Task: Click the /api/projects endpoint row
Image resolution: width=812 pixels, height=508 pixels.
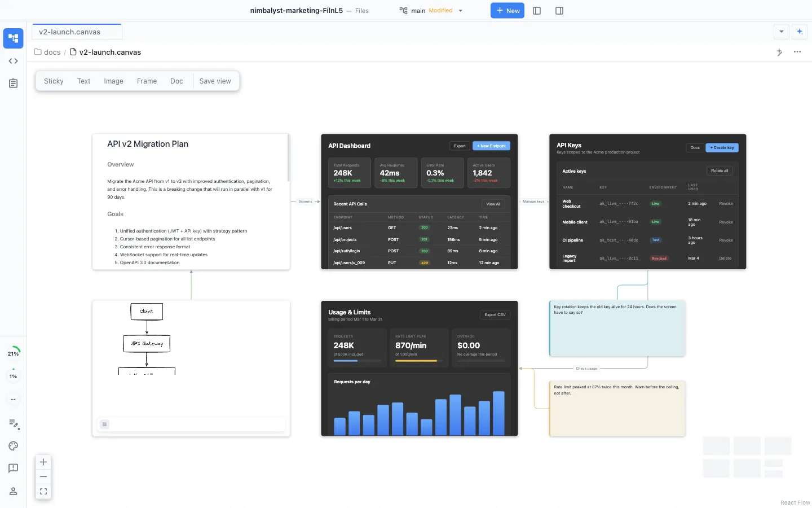Action: coord(419,239)
